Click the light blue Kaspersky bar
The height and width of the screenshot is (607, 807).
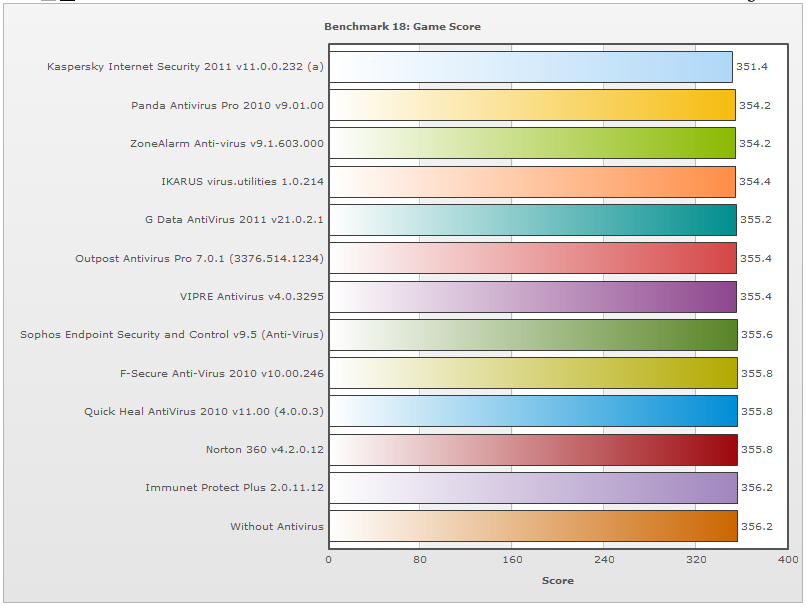[531, 67]
